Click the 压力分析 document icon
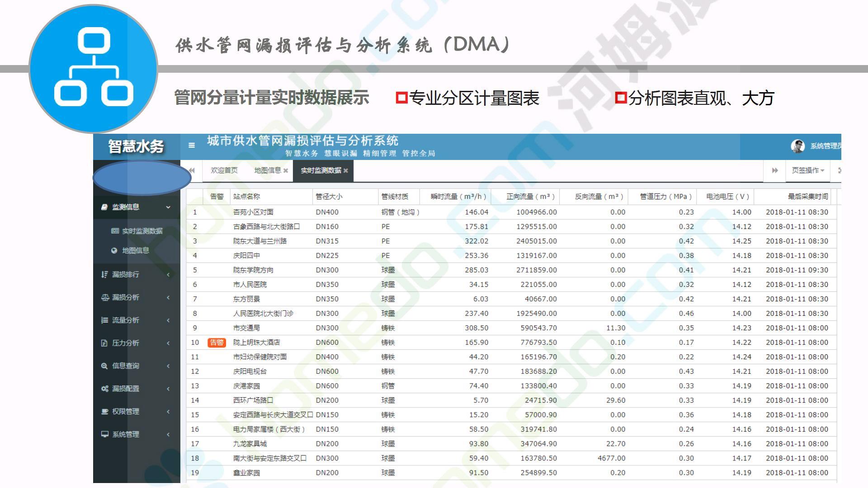Screen dimensions: 868x488 pos(104,343)
